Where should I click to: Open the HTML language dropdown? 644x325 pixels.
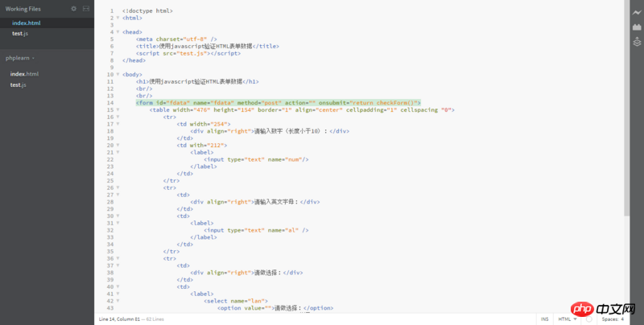point(568,319)
